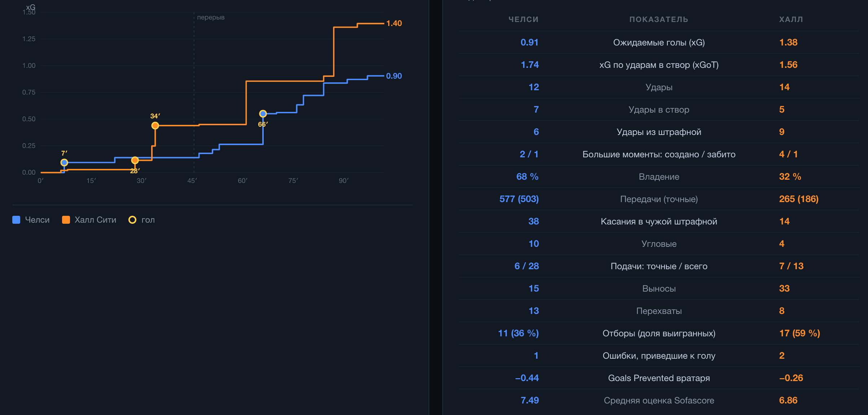Click the 7′ Chelsea goal marker
Viewport: 868px width, 415px height.
(x=64, y=162)
